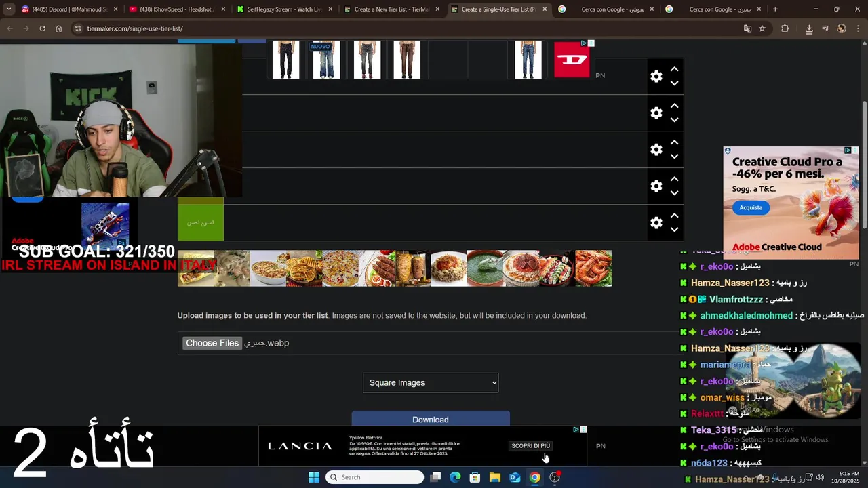The image size is (868, 488).
Task: Open Windows Start menu
Action: point(313,477)
